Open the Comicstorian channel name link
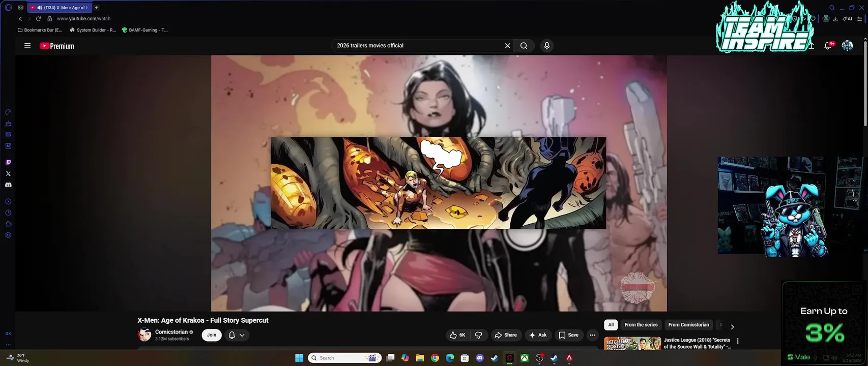This screenshot has height=366, width=868. click(x=171, y=332)
